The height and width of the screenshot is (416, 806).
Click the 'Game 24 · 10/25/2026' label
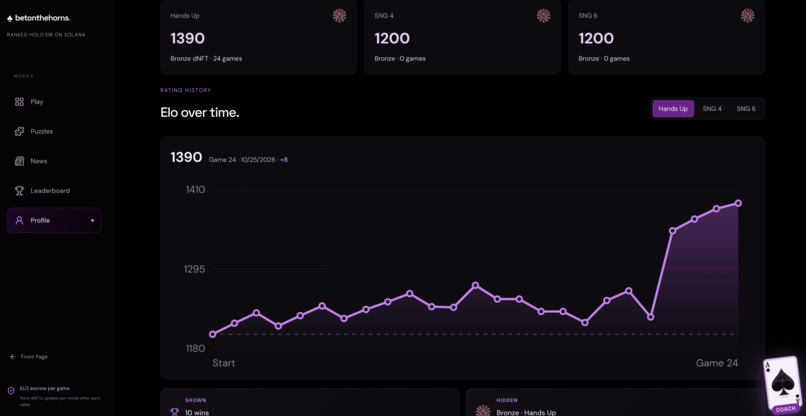coord(242,160)
